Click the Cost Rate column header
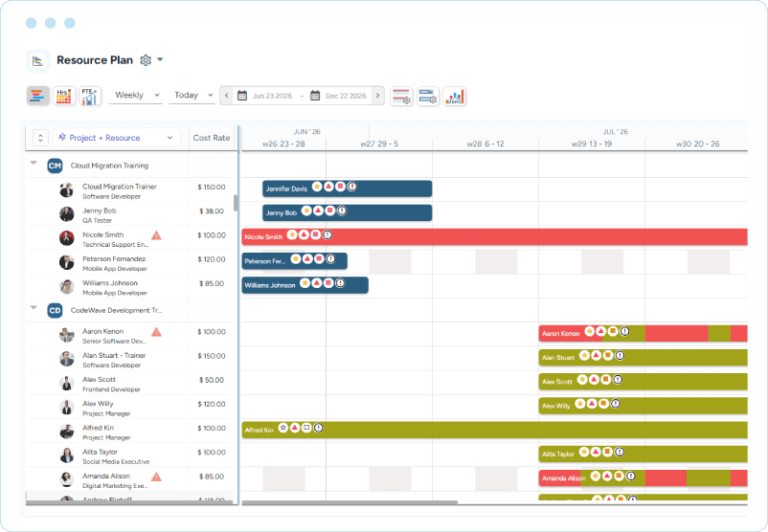This screenshot has width=768, height=532. (211, 138)
